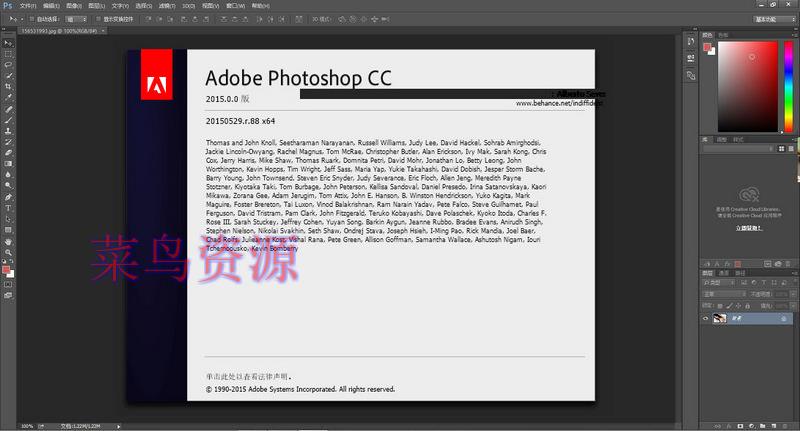Select the Spot Healing Brush tool
This screenshot has width=800, height=431.
coord(8,109)
